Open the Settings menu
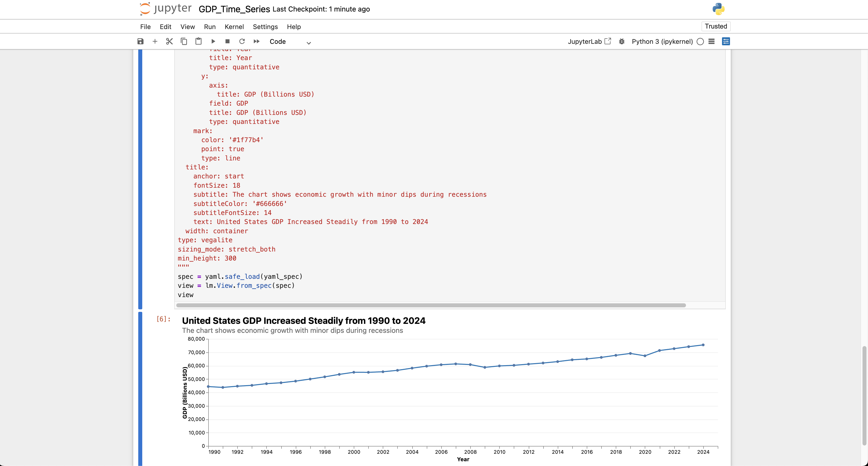The height and width of the screenshot is (466, 868). (x=265, y=27)
